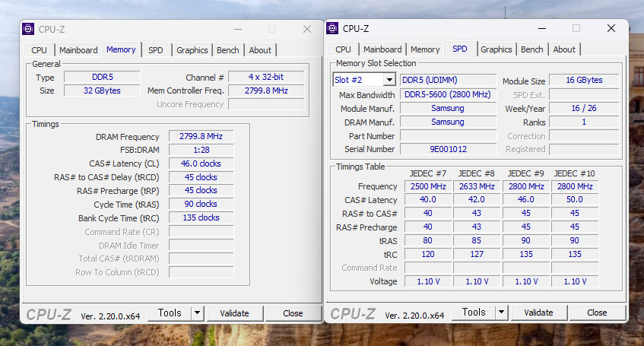
Task: Click JEDEC #10 CAS# Latency 50.0
Action: point(575,199)
